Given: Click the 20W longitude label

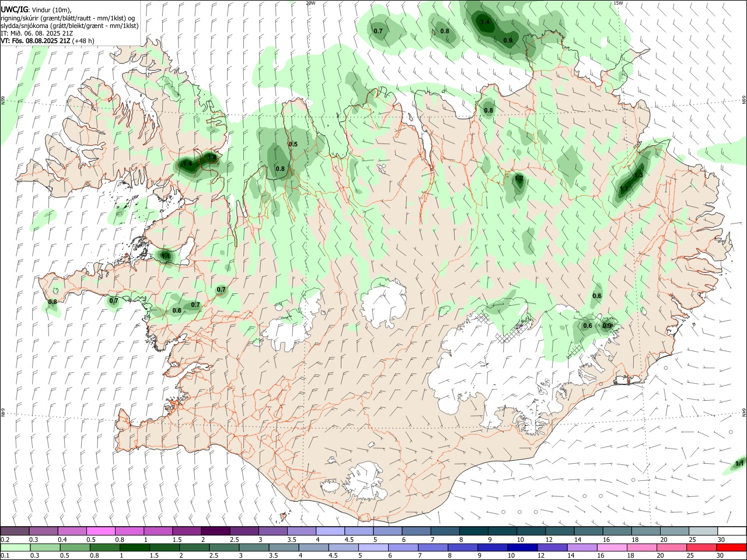Looking at the screenshot, I should [x=310, y=3].
